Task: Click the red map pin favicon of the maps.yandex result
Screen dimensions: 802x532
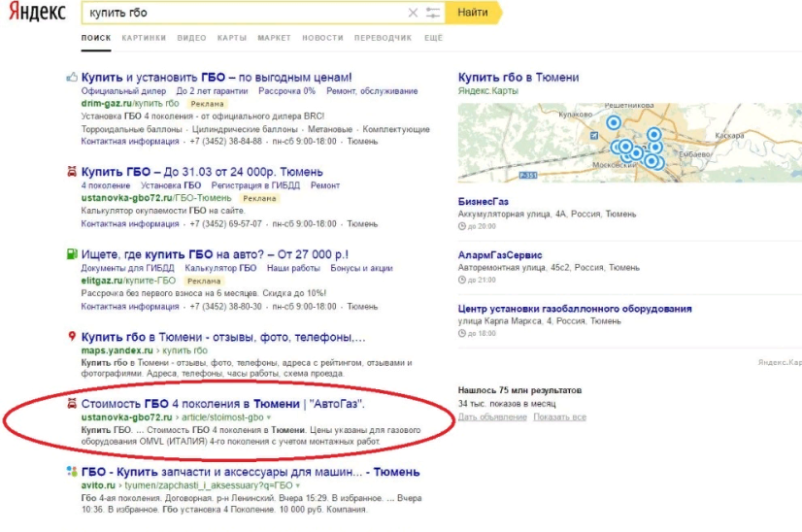Action: (72, 337)
